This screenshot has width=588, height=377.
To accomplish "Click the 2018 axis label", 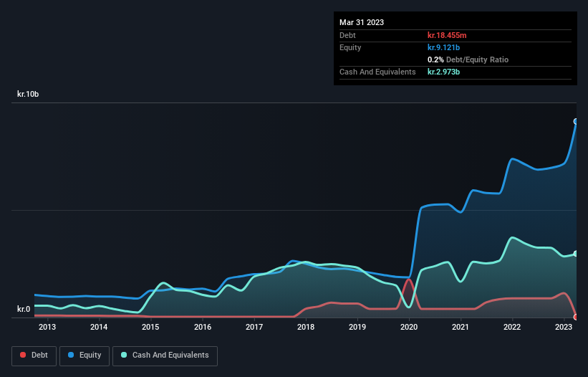I will [x=306, y=327].
